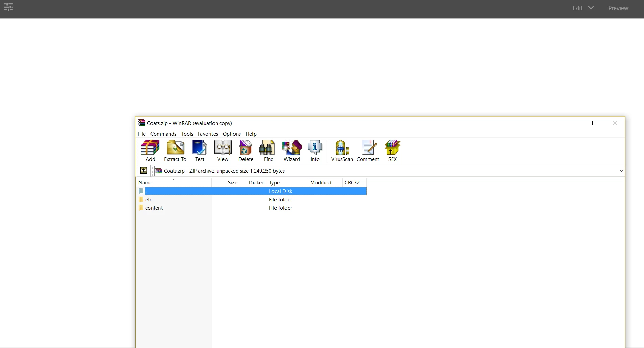Click the content folder icon
The width and height of the screenshot is (644, 348).
141,208
